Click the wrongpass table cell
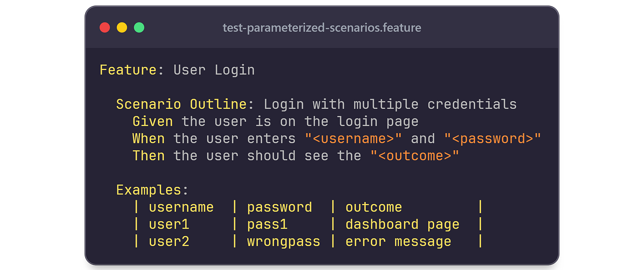Image resolution: width=644 pixels, height=270 pixels. (283, 242)
